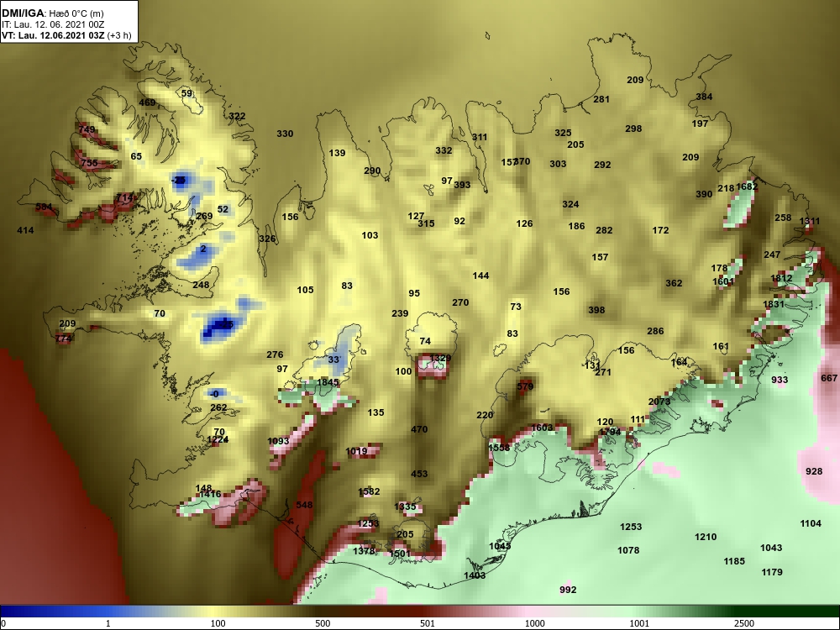Select the 332 value on the map
This screenshot has width=840, height=630.
(x=444, y=150)
